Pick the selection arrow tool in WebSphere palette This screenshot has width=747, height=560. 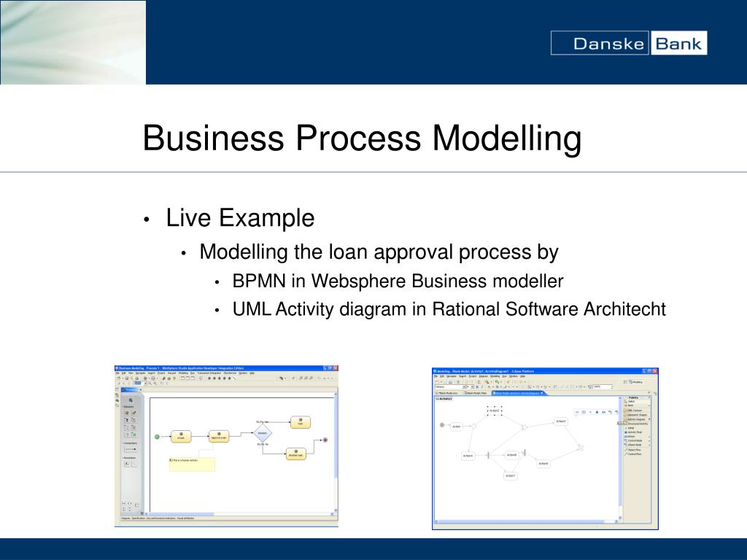131,400
